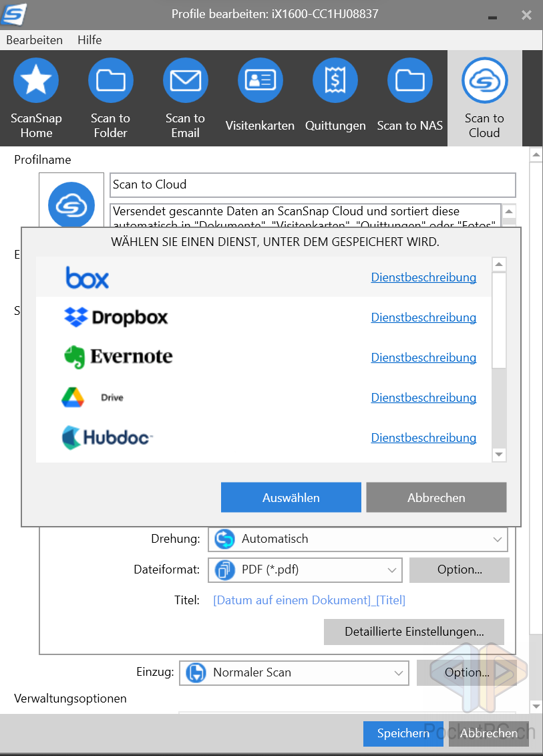543x756 pixels.
Task: Click the profile description text box
Action: pos(306,215)
